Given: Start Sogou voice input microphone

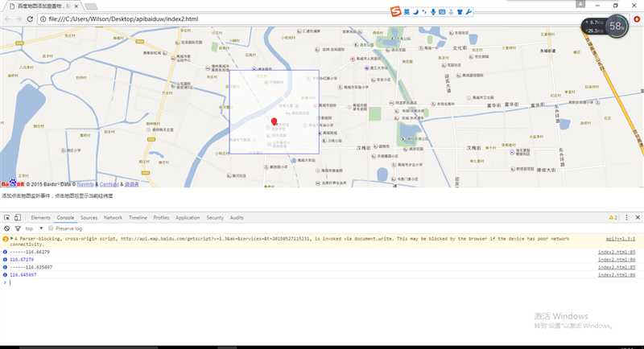Looking at the screenshot, I should (x=433, y=12).
